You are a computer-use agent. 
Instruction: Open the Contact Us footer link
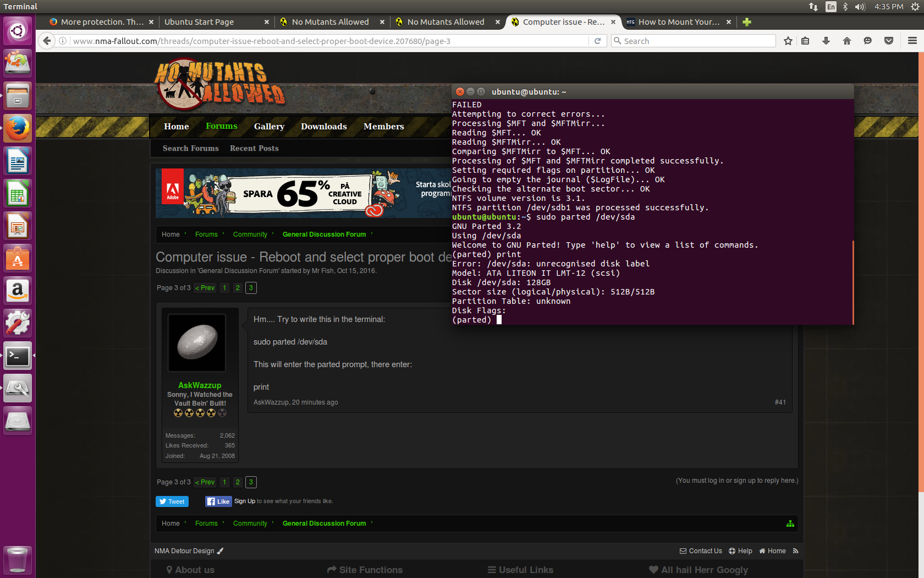pos(701,551)
